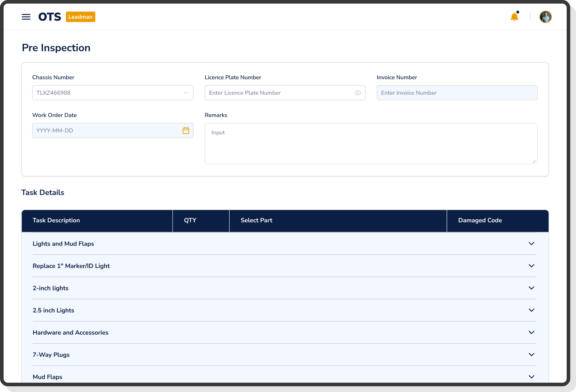Expand the Replace 1" Marker/ID Light section
The width and height of the screenshot is (576, 392).
531,266
